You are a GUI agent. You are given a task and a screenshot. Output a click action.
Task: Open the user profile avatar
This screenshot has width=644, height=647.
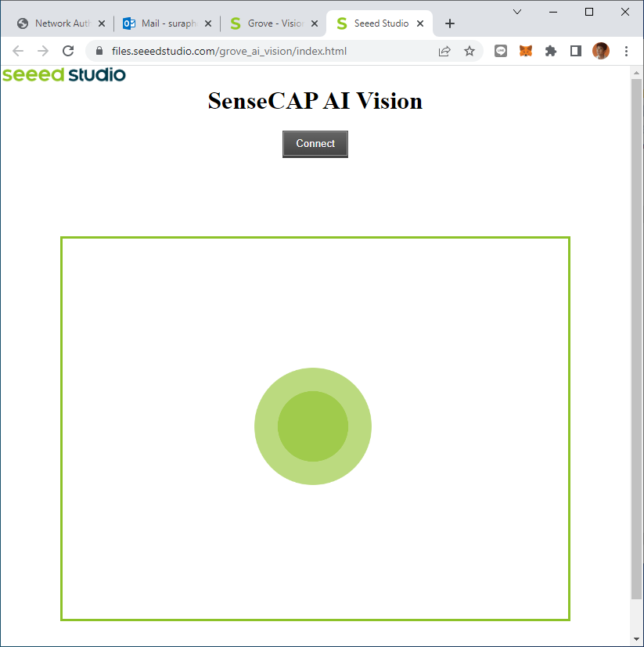tap(601, 51)
